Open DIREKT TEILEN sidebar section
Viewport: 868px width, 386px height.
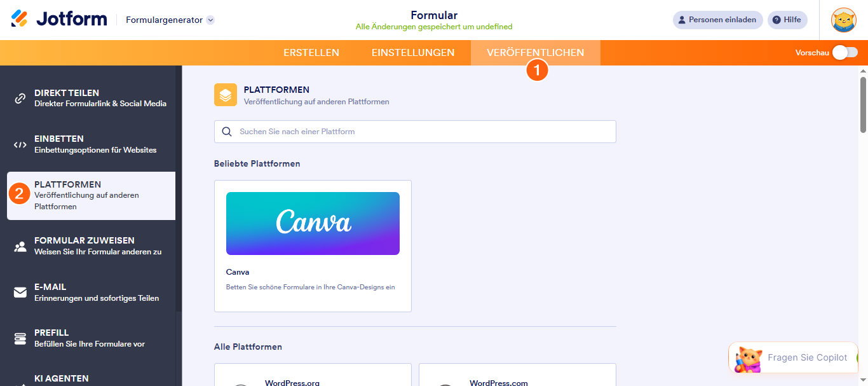91,98
